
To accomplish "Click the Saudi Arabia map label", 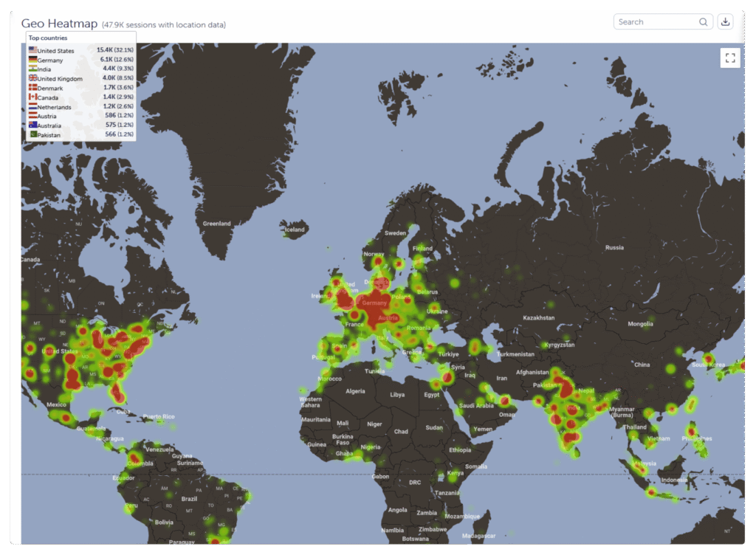I will (x=476, y=406).
